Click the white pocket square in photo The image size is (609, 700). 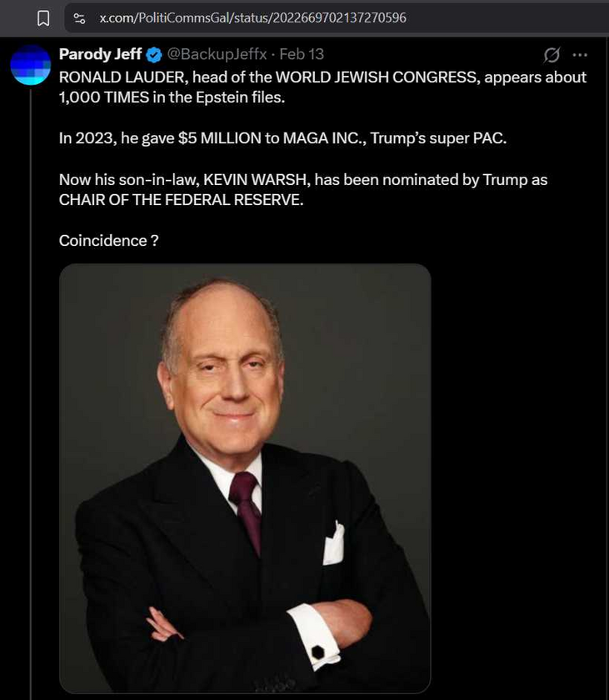tap(334, 542)
